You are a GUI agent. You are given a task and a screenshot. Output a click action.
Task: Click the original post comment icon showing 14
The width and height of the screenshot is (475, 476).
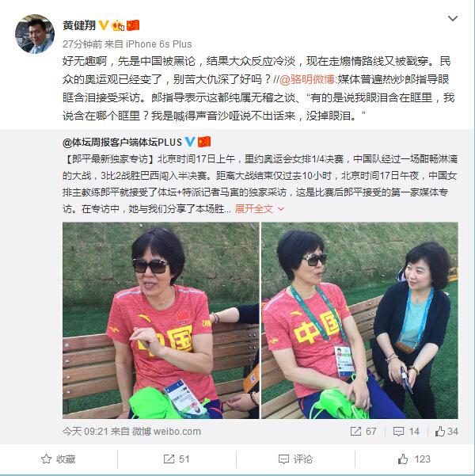tap(406, 432)
